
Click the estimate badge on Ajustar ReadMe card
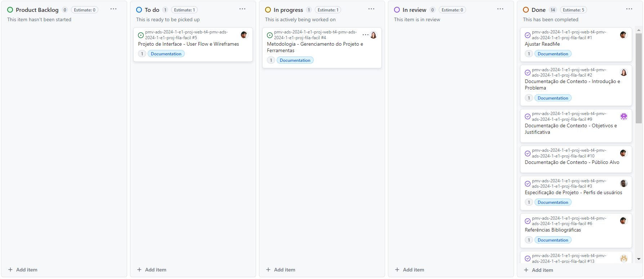pos(529,54)
